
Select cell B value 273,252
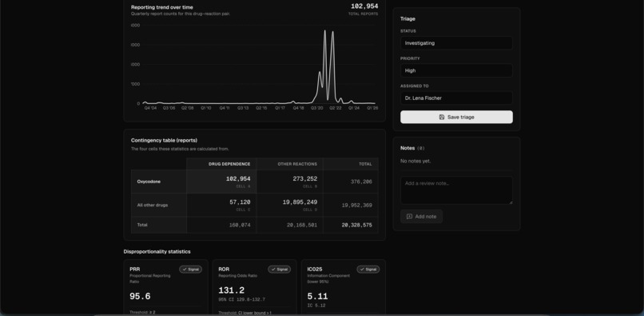tap(304, 178)
